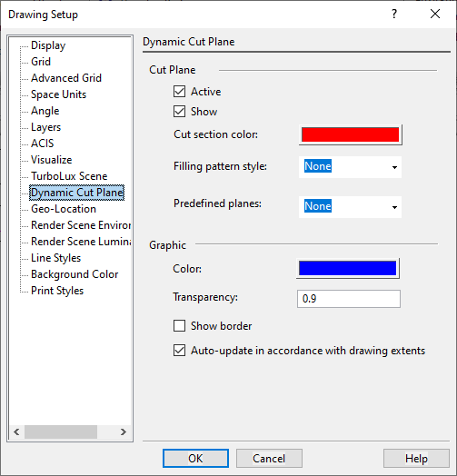The image size is (457, 476).
Task: Select Background Color in the tree
Action: click(x=75, y=274)
